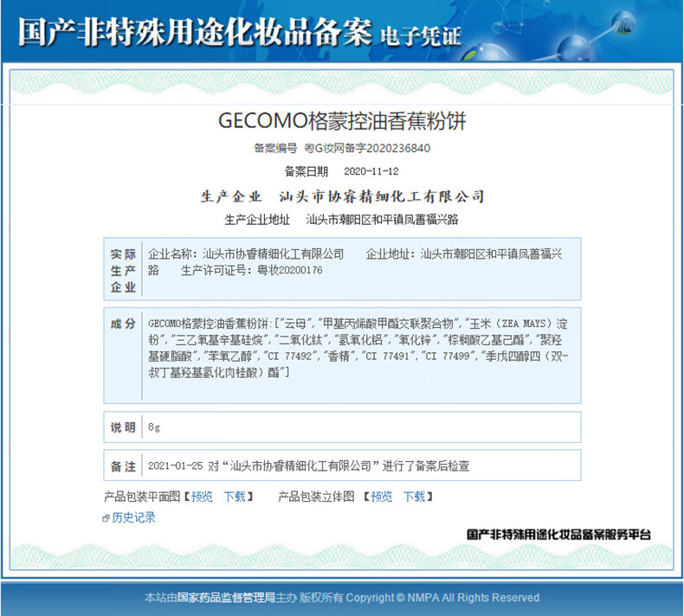684x616 pixels.
Task: Click the 历史记录 expand icon
Action: pyautogui.click(x=106, y=518)
